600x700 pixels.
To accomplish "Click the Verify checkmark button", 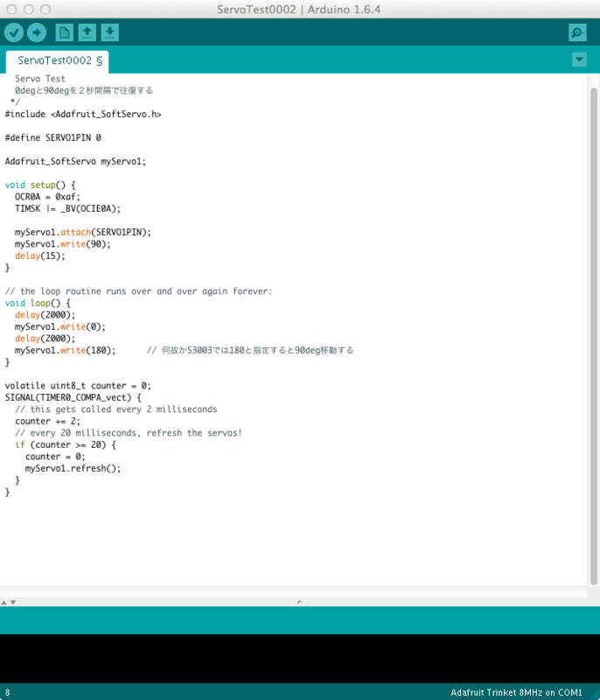I will (x=14, y=32).
